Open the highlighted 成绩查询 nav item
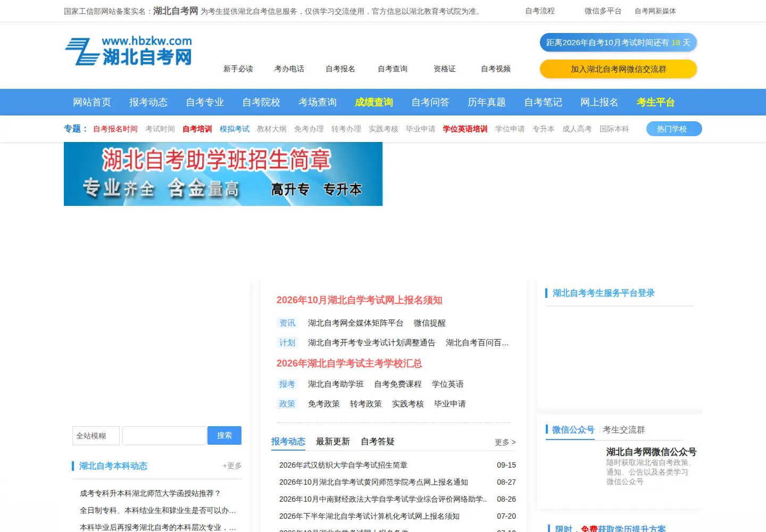The image size is (766, 532). (x=374, y=102)
